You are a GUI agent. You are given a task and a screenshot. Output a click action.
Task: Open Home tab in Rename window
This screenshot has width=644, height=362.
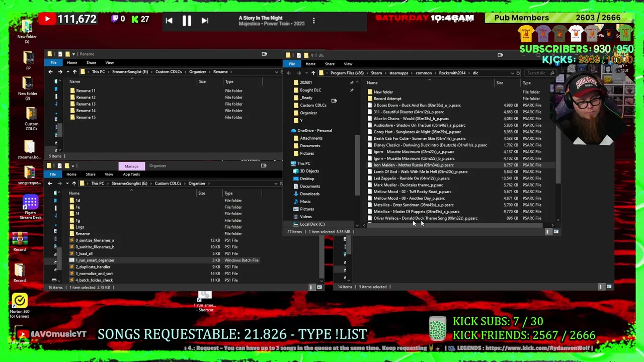[x=72, y=63]
